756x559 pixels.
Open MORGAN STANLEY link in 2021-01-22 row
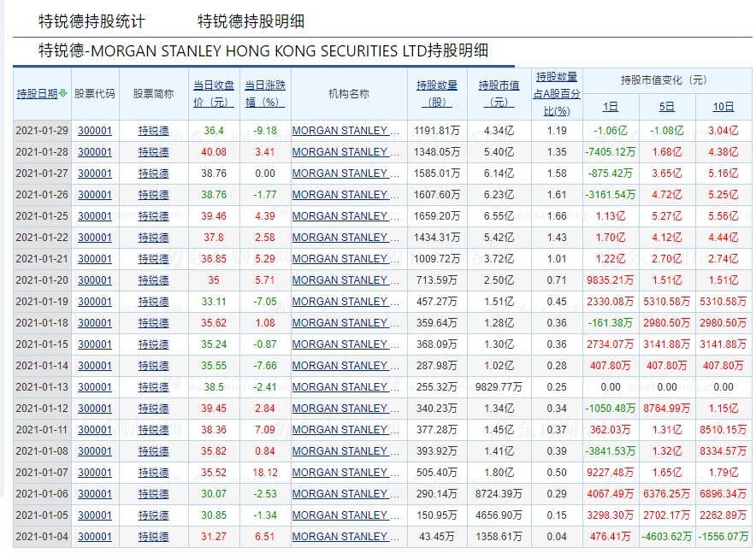pyautogui.click(x=346, y=238)
